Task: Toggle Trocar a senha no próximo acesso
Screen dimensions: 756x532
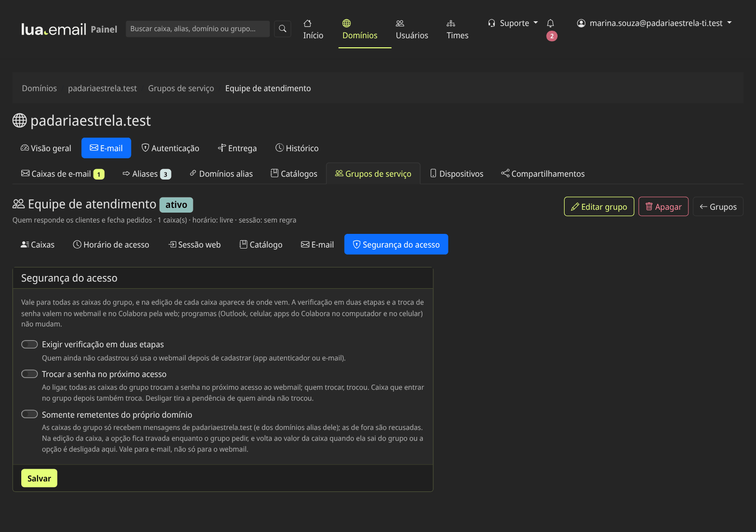Action: click(x=29, y=374)
